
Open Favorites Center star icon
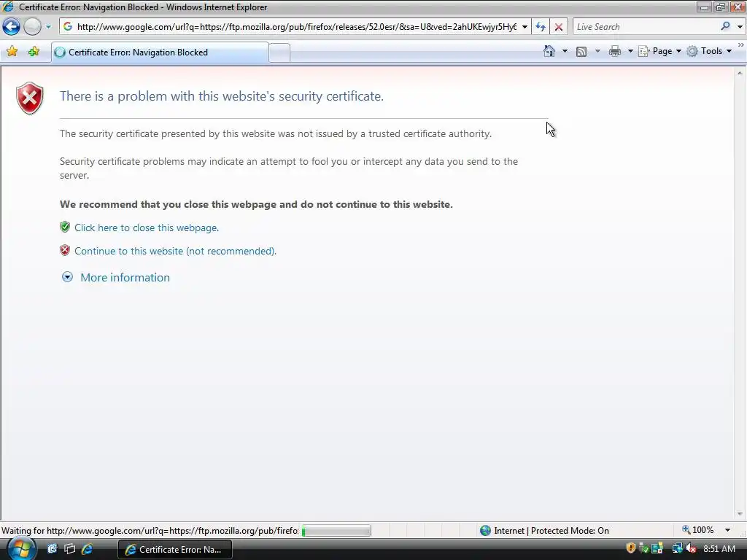pos(12,52)
